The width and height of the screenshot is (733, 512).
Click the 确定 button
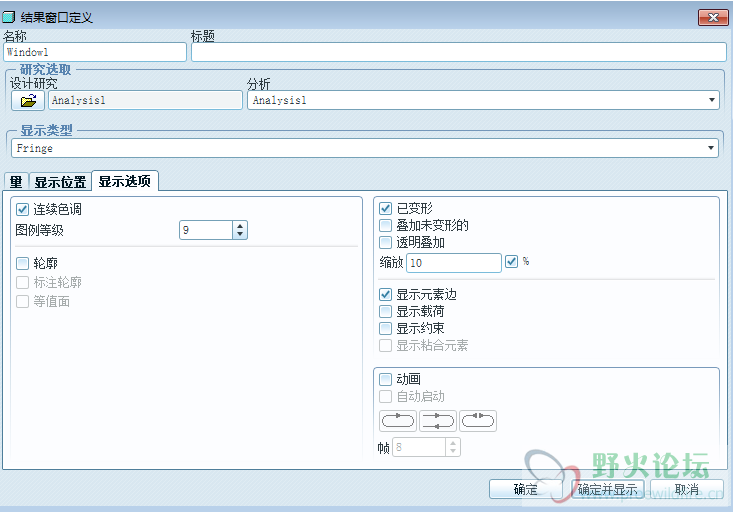click(x=525, y=490)
